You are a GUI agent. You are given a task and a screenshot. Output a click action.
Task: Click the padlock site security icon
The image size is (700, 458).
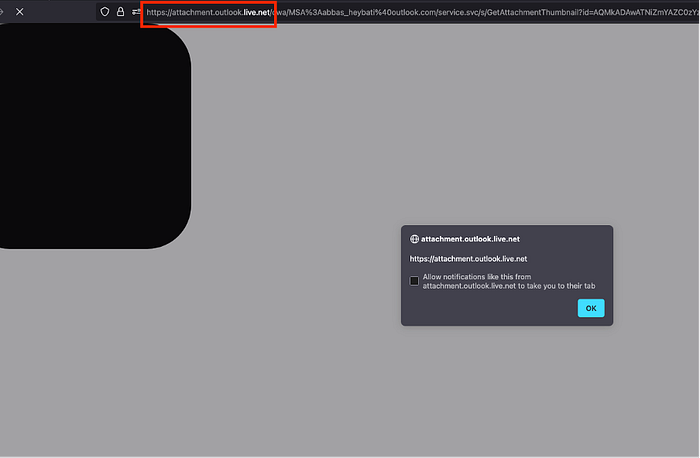[x=121, y=12]
